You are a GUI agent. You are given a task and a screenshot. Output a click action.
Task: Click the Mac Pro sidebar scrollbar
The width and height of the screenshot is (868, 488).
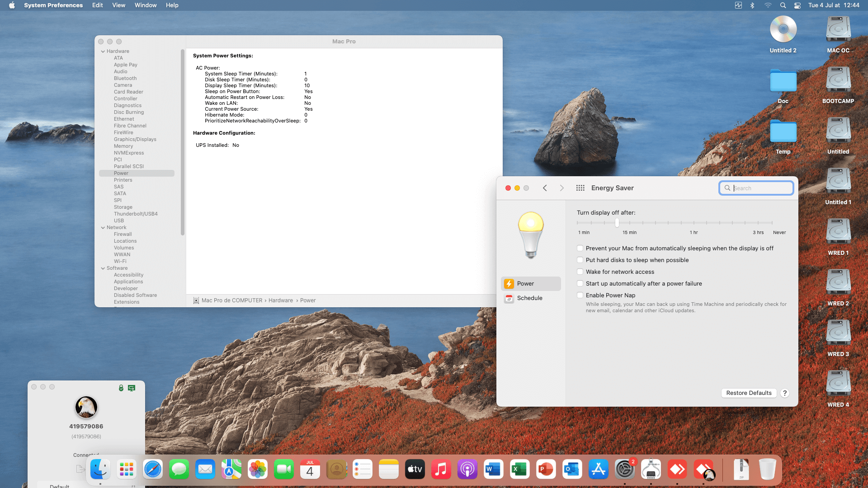pyautogui.click(x=183, y=142)
